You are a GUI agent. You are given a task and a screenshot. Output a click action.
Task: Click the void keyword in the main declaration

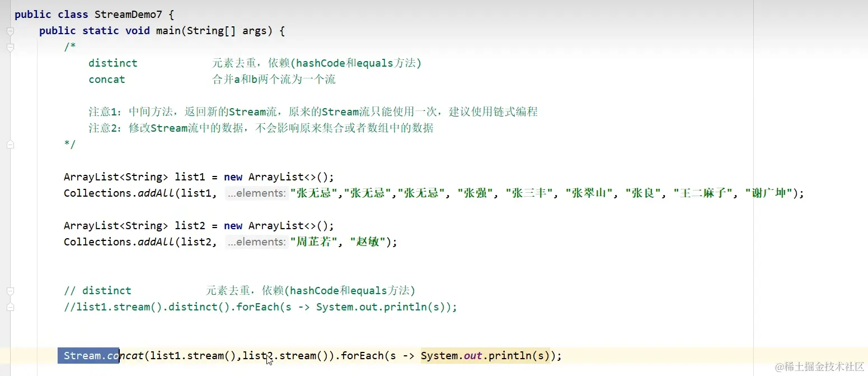click(138, 31)
